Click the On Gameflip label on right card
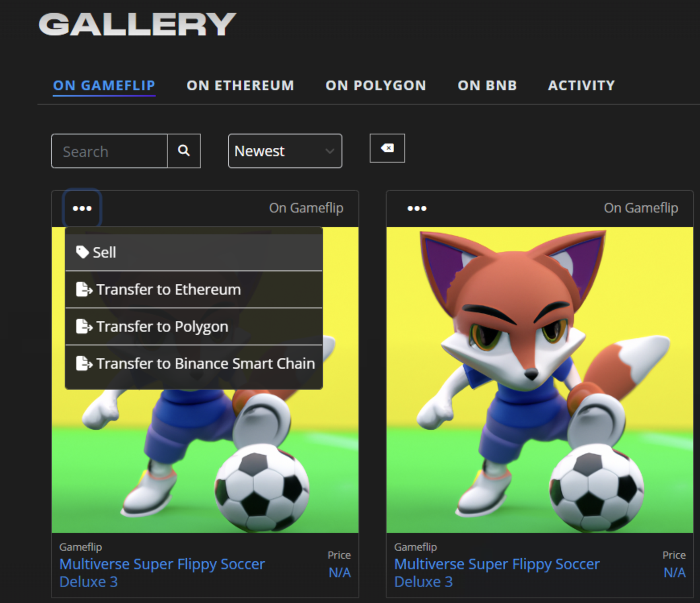This screenshot has height=603, width=700. pos(641,208)
